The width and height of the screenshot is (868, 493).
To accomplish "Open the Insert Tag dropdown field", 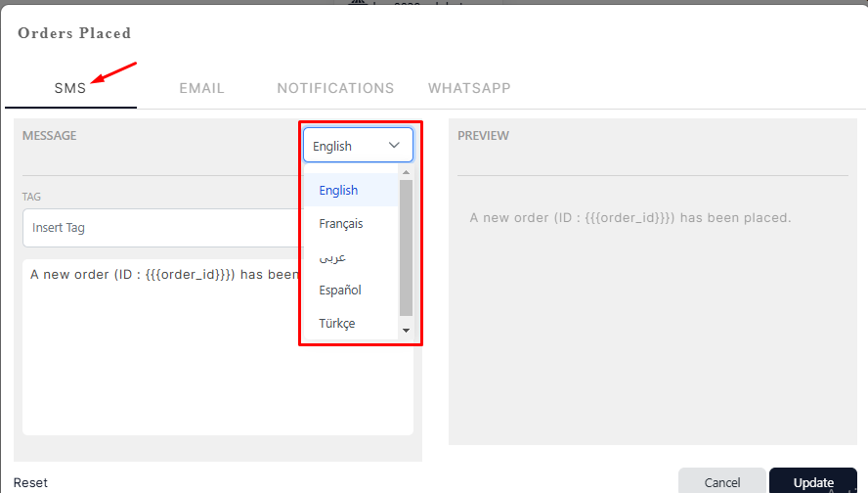I will point(161,228).
